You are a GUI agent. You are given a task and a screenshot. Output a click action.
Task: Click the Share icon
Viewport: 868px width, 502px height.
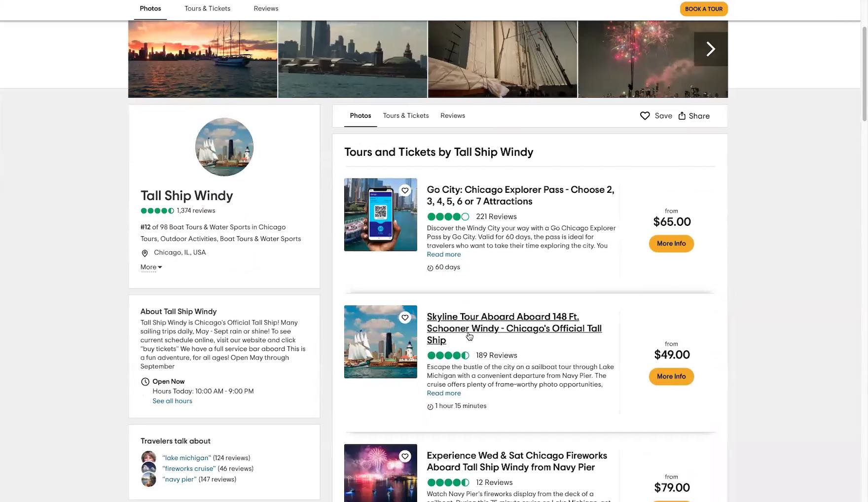click(682, 116)
